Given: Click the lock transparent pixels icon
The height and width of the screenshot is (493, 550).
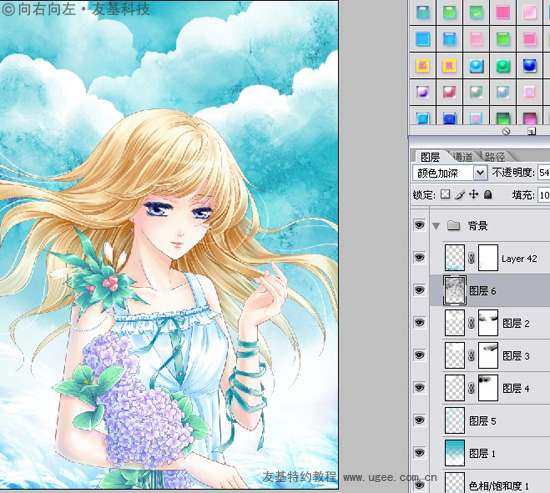Looking at the screenshot, I should pos(445,194).
